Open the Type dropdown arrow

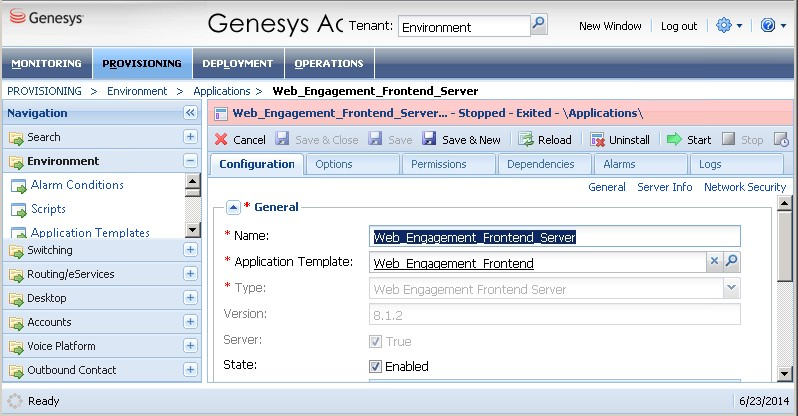click(x=731, y=288)
